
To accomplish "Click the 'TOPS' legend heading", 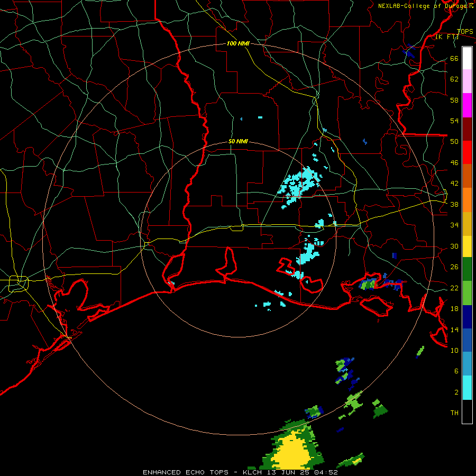I will (465, 31).
